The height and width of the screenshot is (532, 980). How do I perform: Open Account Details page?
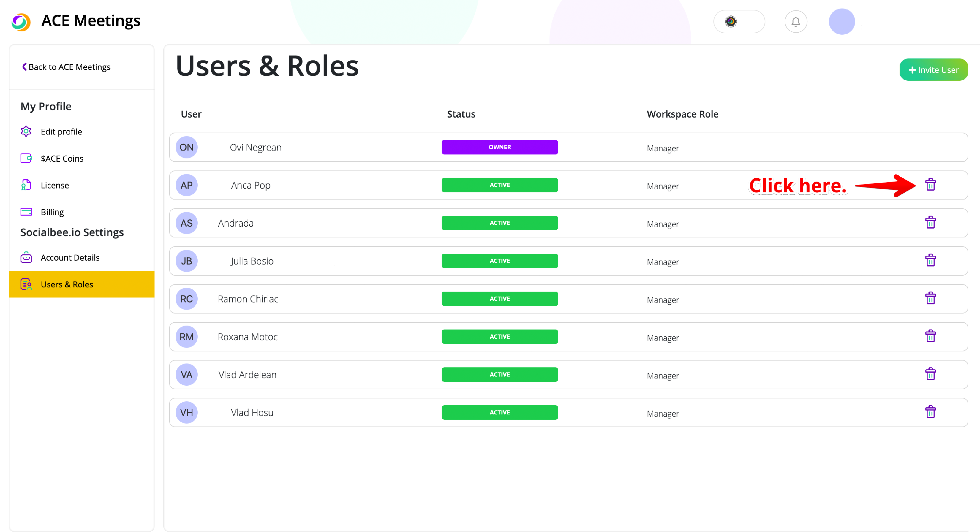(x=70, y=257)
